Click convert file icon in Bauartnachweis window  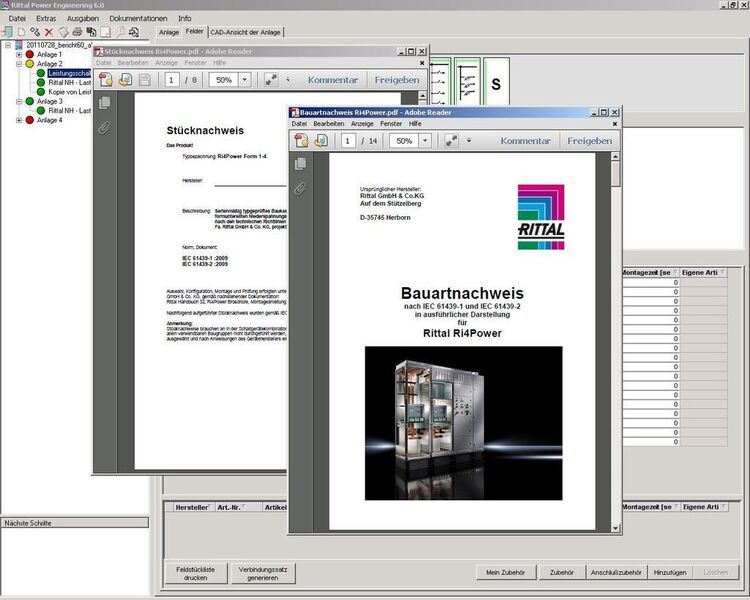[x=321, y=141]
